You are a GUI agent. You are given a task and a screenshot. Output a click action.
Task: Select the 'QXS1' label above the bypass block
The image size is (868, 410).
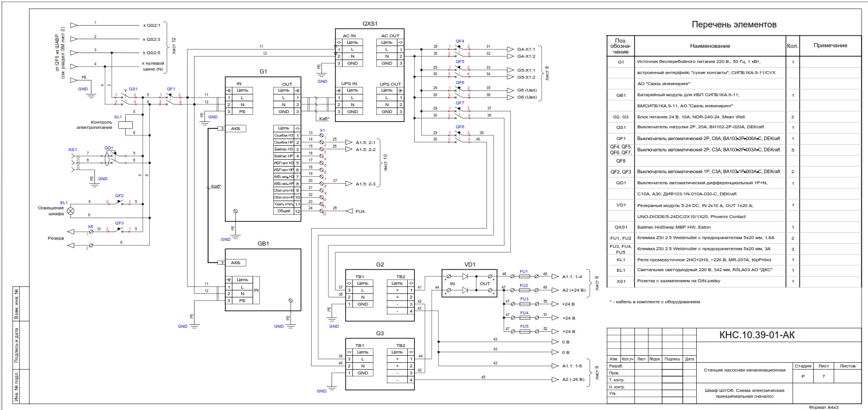click(370, 24)
